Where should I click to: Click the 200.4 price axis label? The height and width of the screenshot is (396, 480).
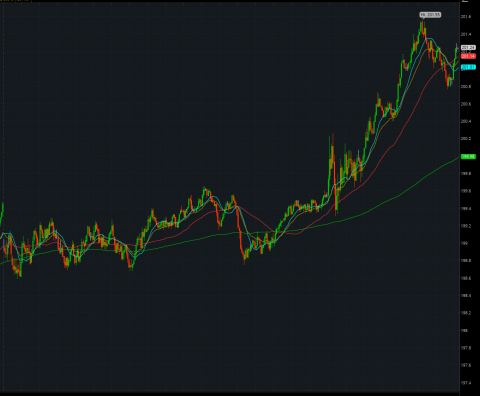tap(466, 121)
